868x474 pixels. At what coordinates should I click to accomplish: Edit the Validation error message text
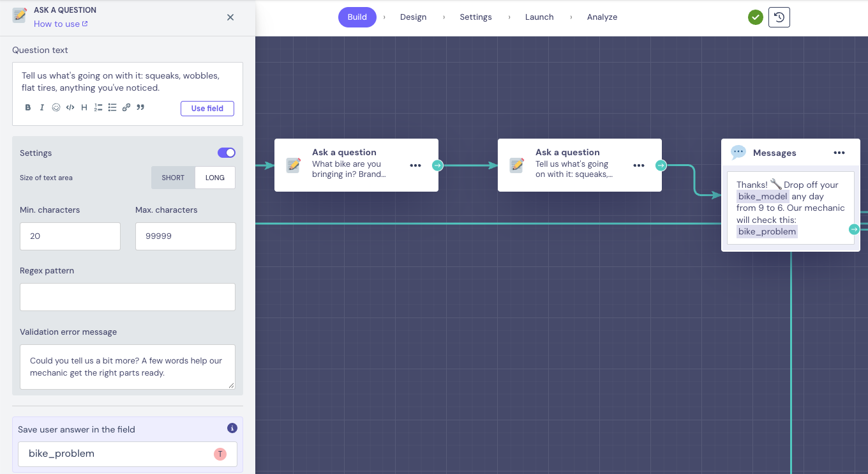tap(128, 367)
